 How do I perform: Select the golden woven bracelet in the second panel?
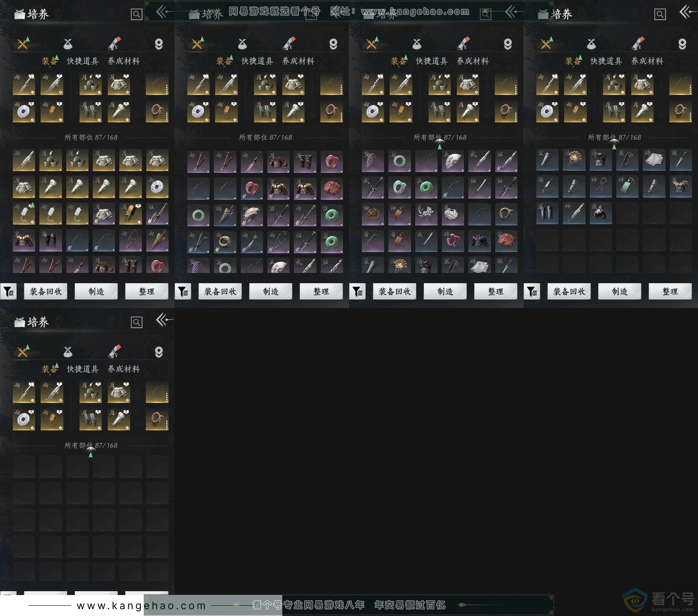225,242
